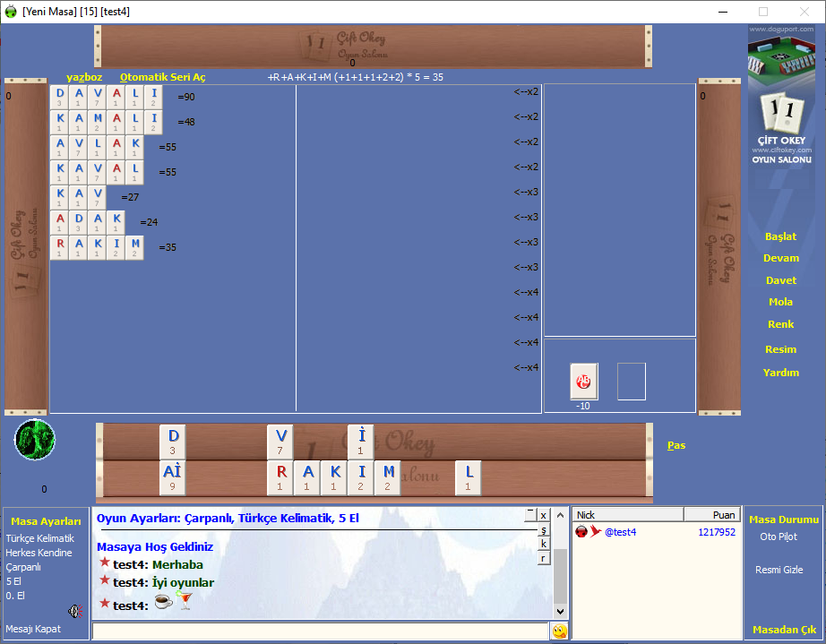The image size is (826, 644).
Task: Click the Nick column header
Action: coord(627,515)
